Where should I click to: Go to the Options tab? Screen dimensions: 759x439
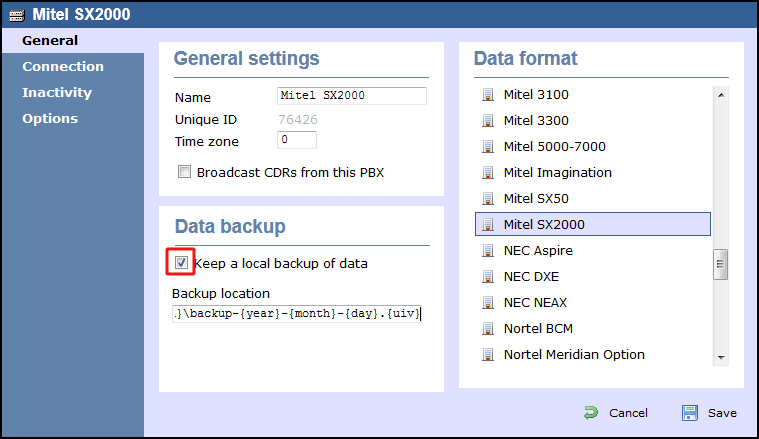tap(50, 119)
